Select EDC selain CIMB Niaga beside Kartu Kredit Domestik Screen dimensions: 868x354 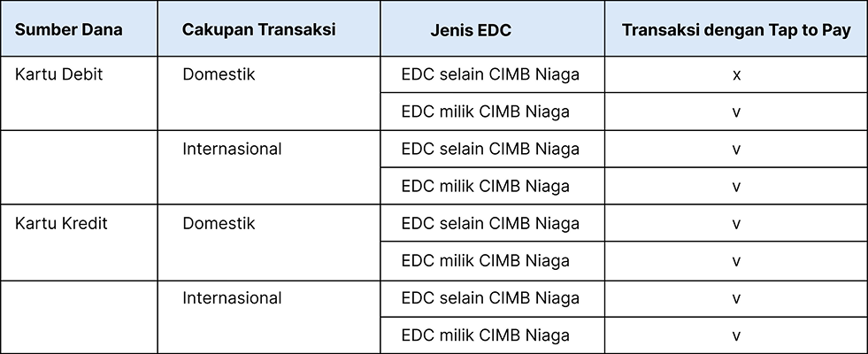click(490, 224)
